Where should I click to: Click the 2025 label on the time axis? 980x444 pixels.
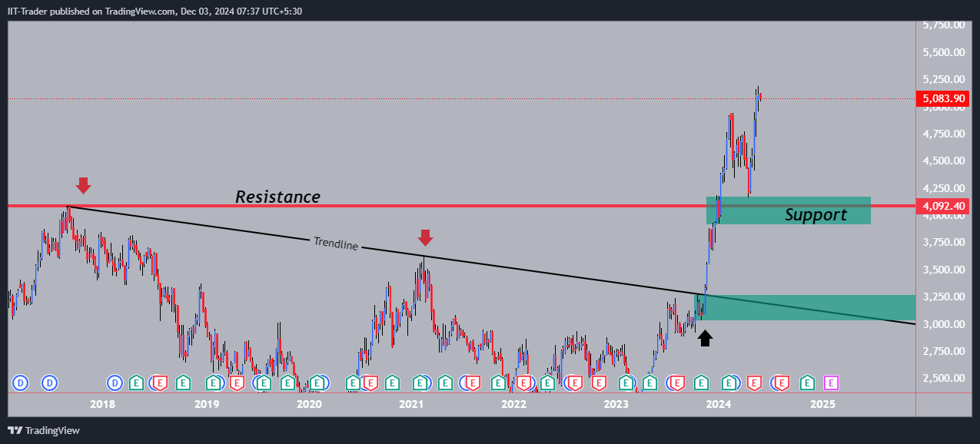tap(822, 404)
